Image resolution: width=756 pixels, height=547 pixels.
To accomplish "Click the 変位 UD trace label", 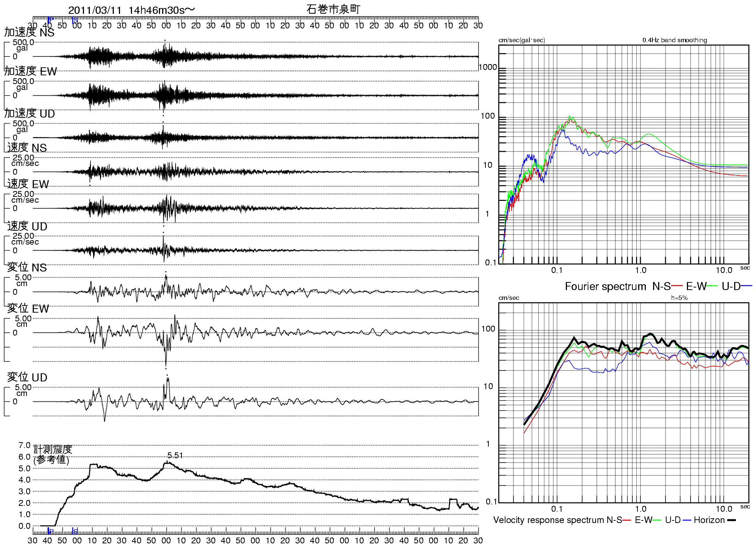I will tap(27, 377).
